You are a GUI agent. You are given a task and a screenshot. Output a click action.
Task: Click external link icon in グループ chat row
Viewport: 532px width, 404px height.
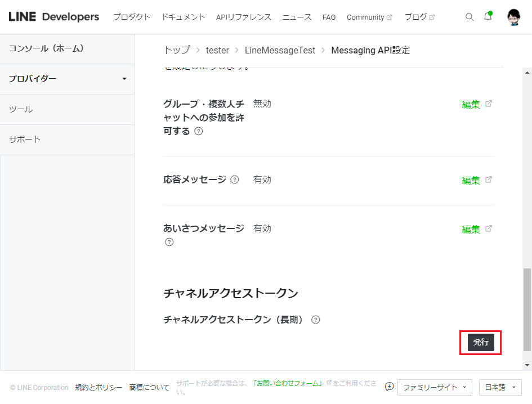[x=489, y=104]
